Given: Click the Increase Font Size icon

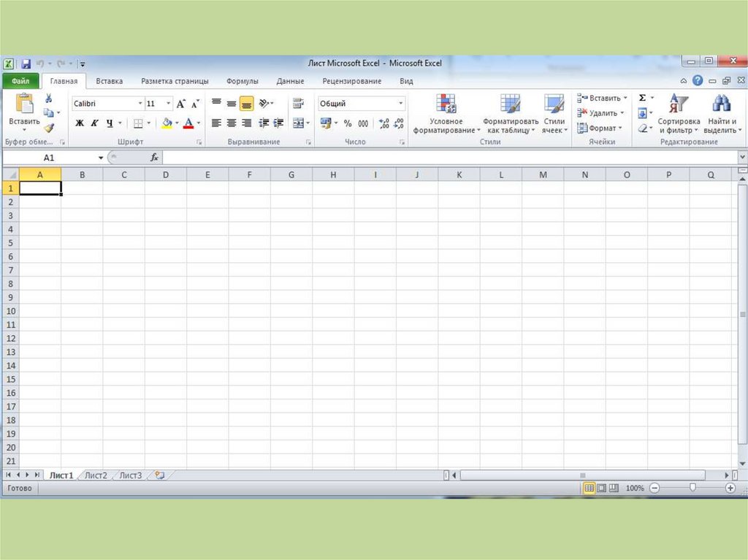Looking at the screenshot, I should tap(181, 104).
